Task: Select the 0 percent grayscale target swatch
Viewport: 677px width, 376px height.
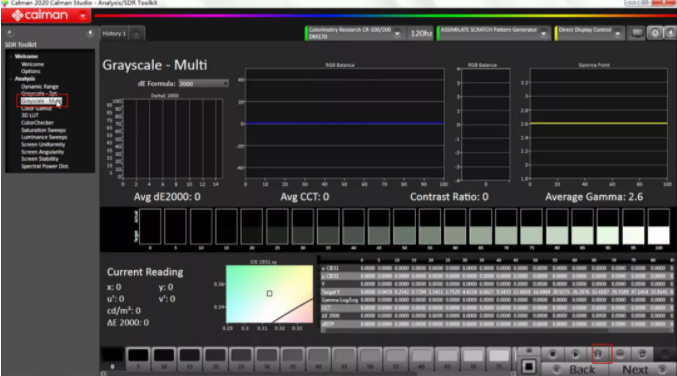Action: [x=150, y=227]
